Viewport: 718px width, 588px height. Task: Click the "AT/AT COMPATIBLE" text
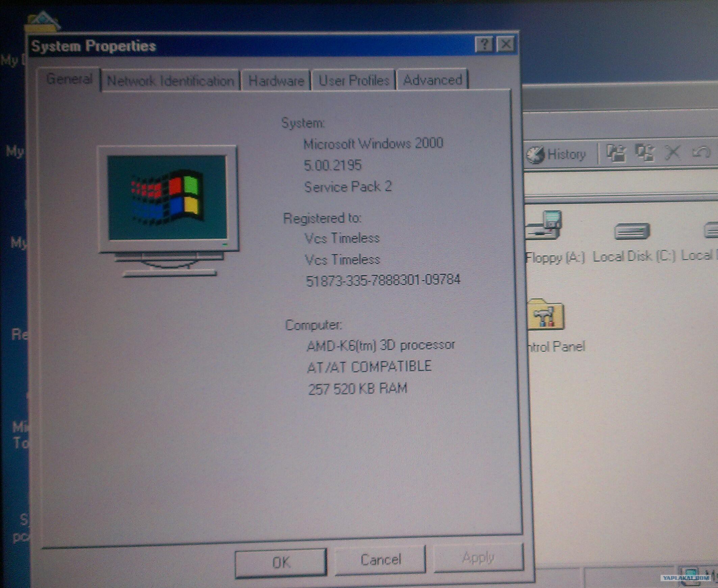click(x=369, y=367)
